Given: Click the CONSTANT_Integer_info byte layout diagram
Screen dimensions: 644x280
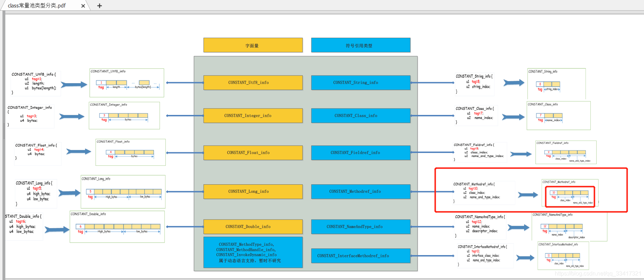Looking at the screenshot, I should (x=124, y=116).
